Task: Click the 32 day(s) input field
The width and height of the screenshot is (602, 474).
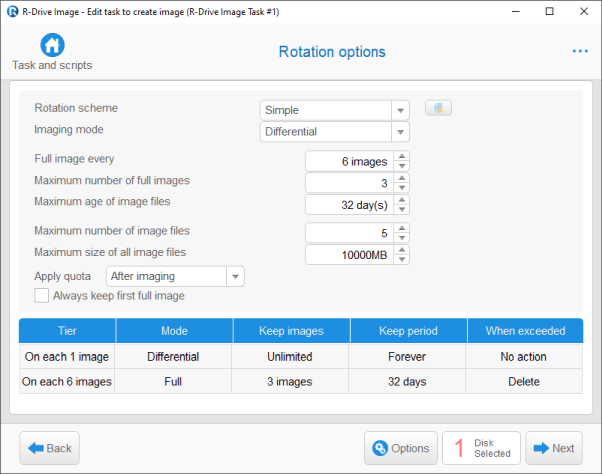Action: (349, 205)
